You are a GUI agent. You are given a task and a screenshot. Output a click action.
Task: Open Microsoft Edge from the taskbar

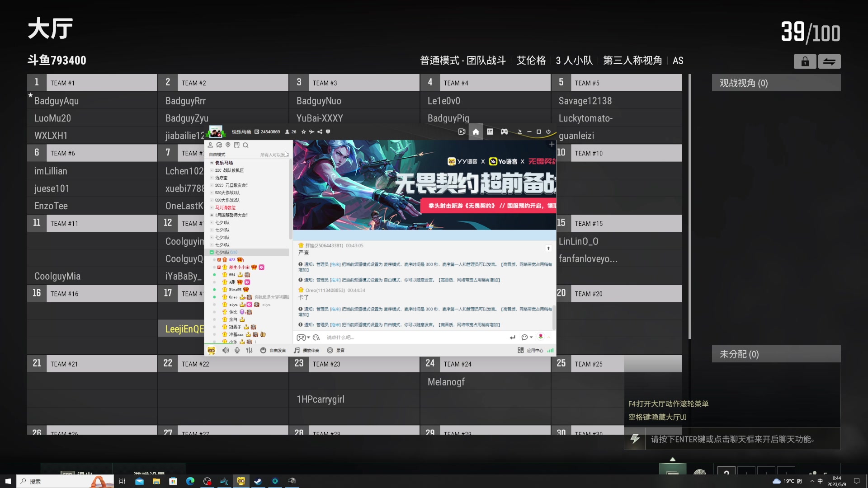(190, 481)
